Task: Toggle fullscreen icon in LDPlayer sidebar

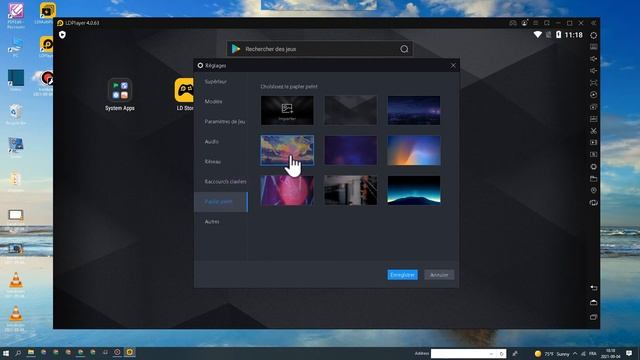Action: click(x=593, y=83)
